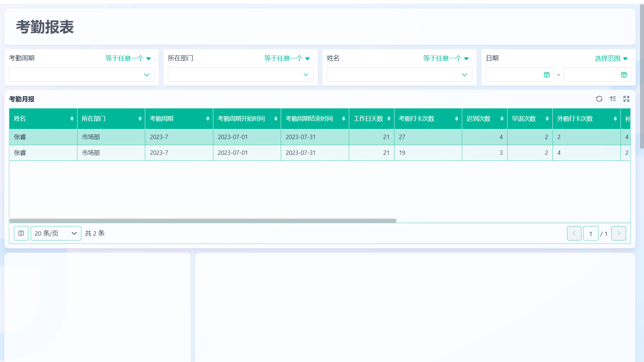Viewport: 644px width, 362px height.
Task: Sort by 考勤周期 column
Action: [x=208, y=119]
